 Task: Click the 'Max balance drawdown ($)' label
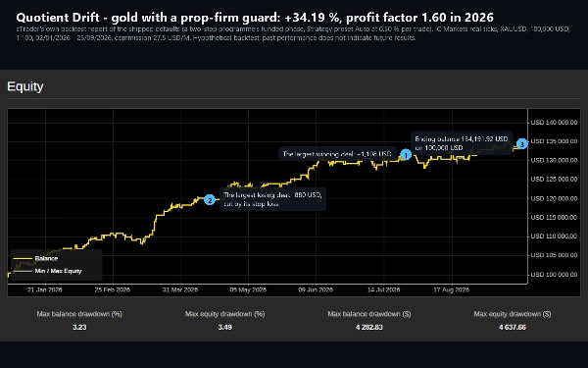click(369, 314)
